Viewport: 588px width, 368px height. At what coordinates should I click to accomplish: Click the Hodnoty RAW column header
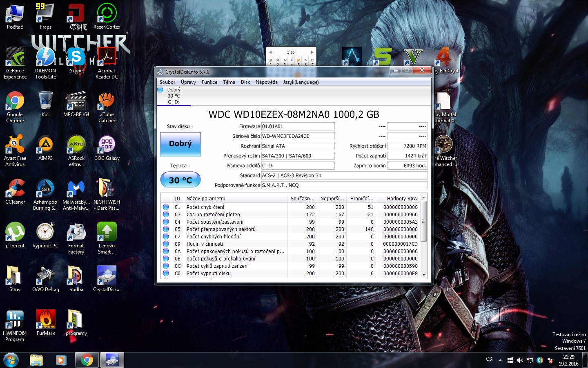(x=398, y=198)
